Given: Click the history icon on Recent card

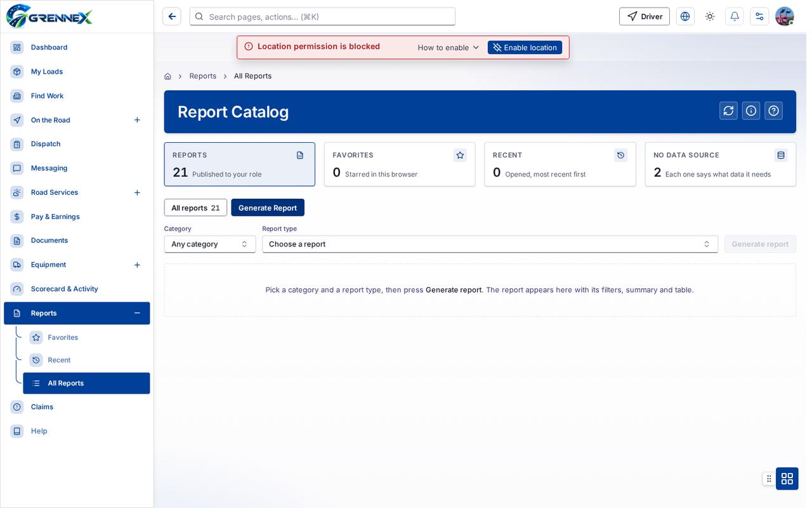Looking at the screenshot, I should [x=621, y=155].
